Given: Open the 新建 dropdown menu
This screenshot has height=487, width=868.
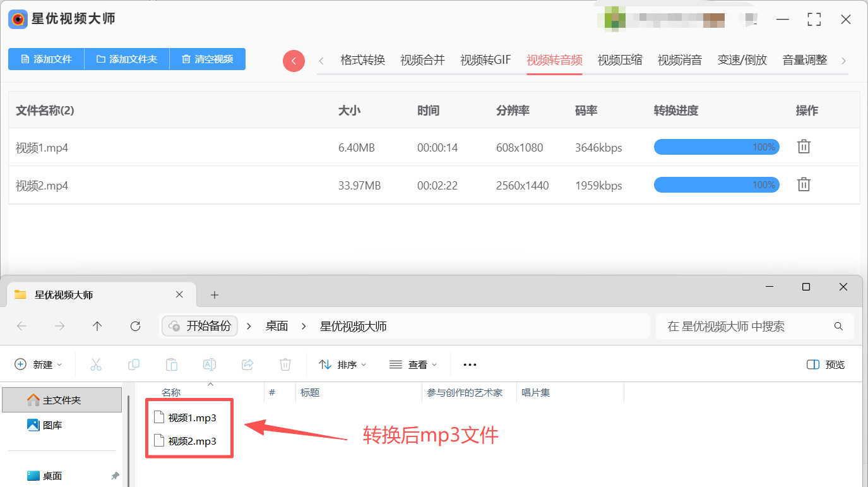Looking at the screenshot, I should pos(39,364).
